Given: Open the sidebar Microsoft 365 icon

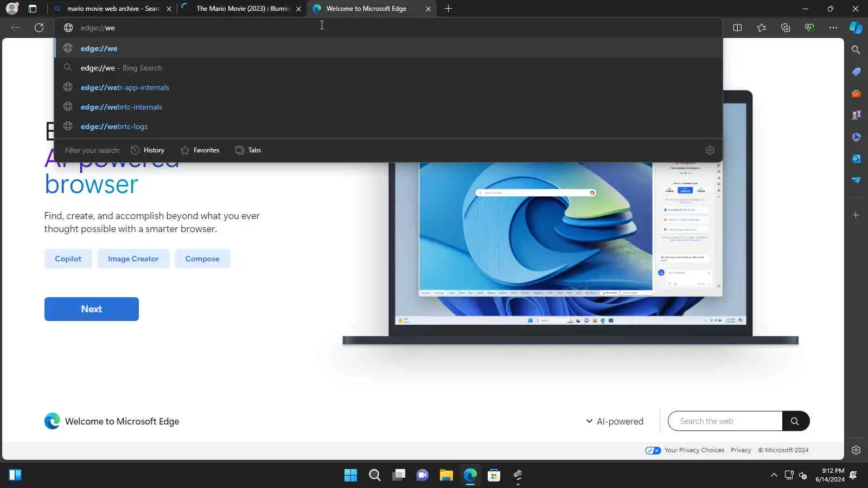Looking at the screenshot, I should pyautogui.click(x=856, y=137).
